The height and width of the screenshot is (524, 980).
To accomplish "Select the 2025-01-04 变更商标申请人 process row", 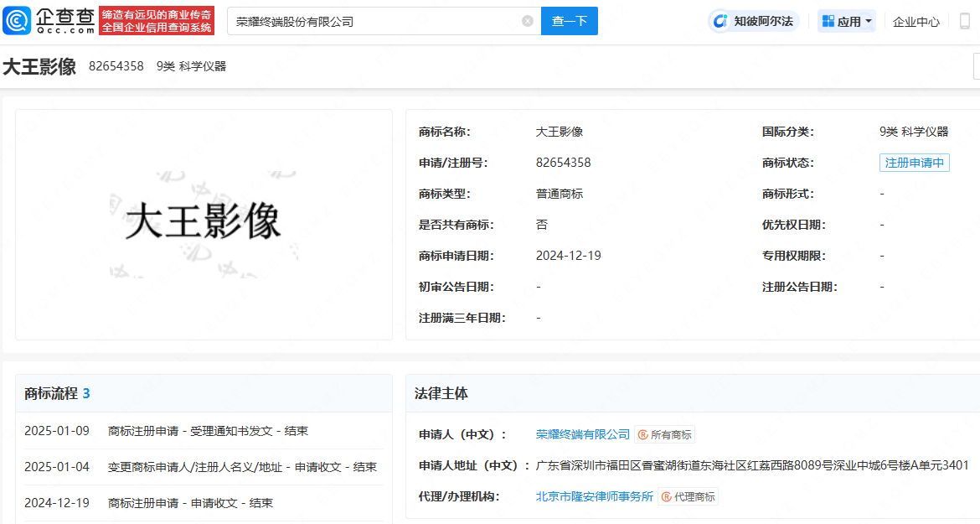I will [204, 467].
